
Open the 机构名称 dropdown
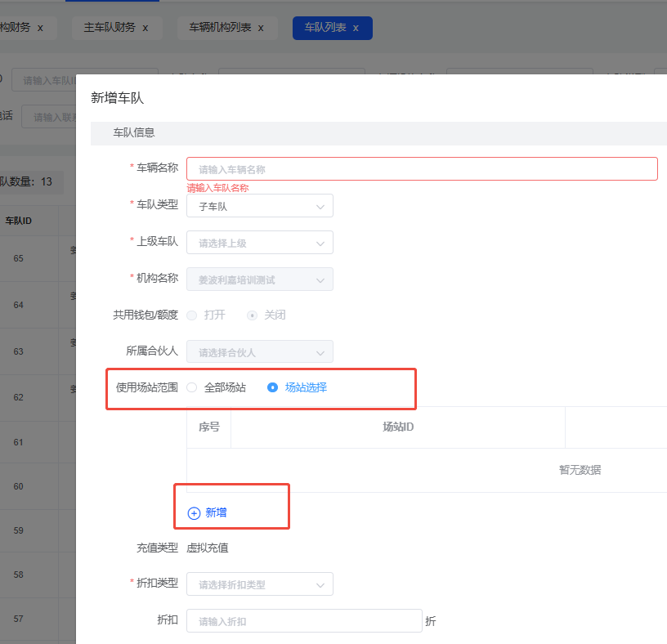[260, 279]
